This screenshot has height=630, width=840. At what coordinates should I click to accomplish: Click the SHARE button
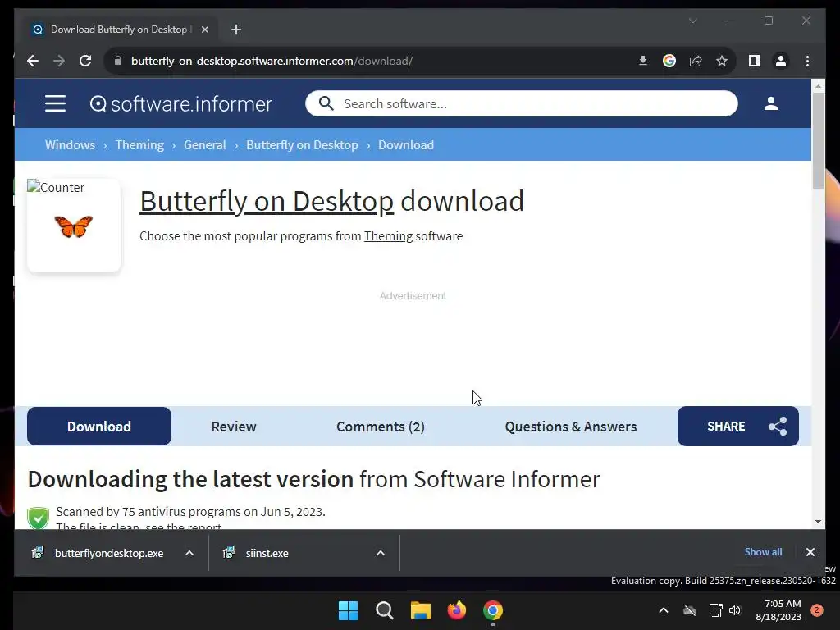pyautogui.click(x=737, y=427)
